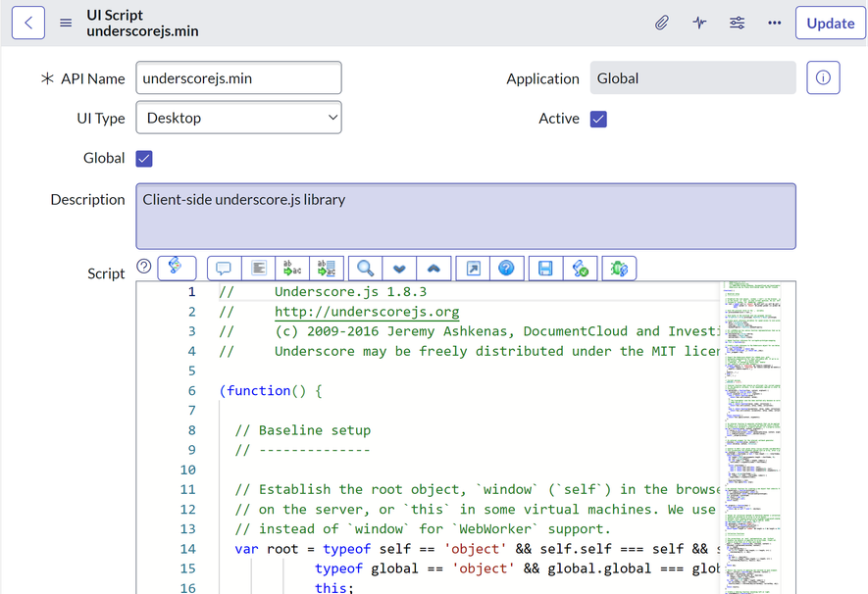This screenshot has width=868, height=594.
Task: Toggle full screen editor mode
Action: pyautogui.click(x=473, y=269)
